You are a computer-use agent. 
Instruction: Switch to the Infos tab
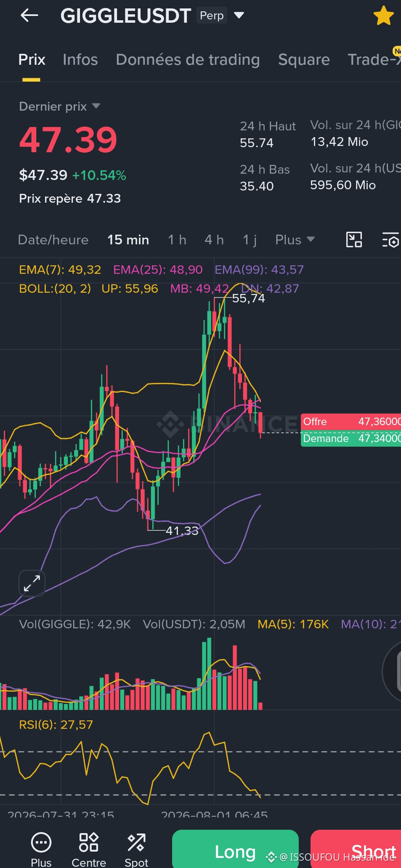tap(80, 60)
